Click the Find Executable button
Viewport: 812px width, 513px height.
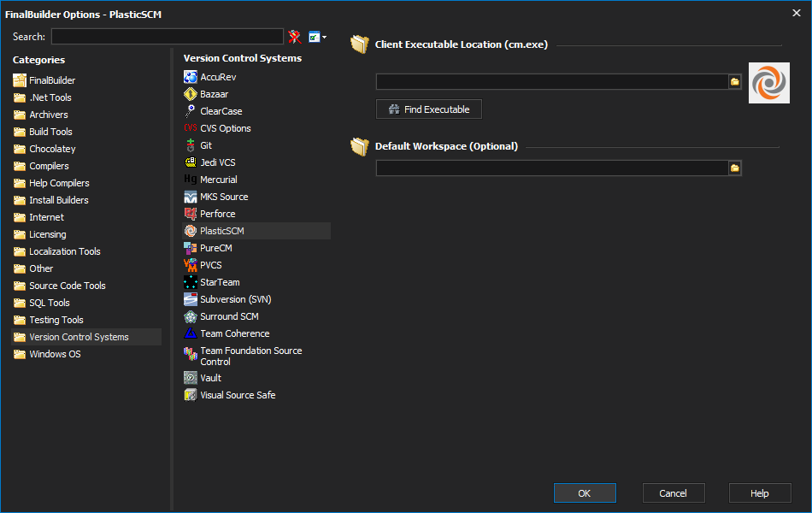[429, 109]
